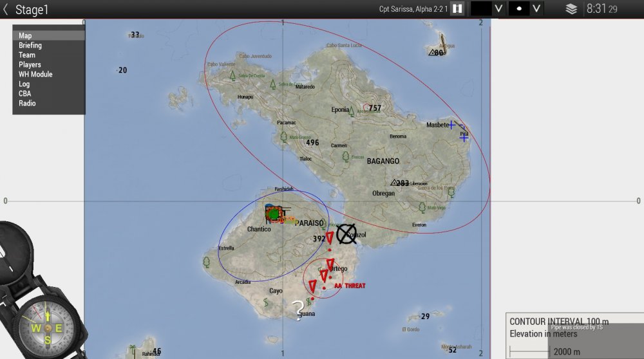Click the black marker color swatch
Image resolution: width=644 pixels, height=359 pixels.
480,9
